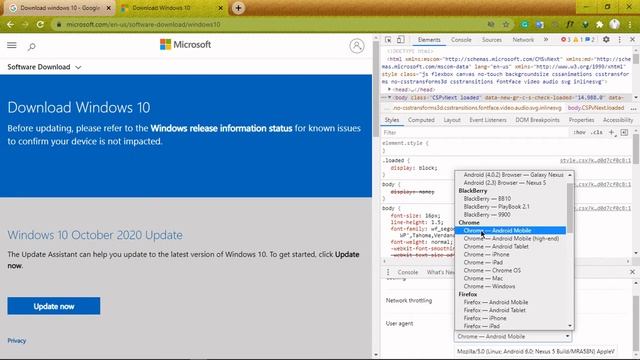Click the user agent string text field
The height and width of the screenshot is (360, 640).
point(536,351)
